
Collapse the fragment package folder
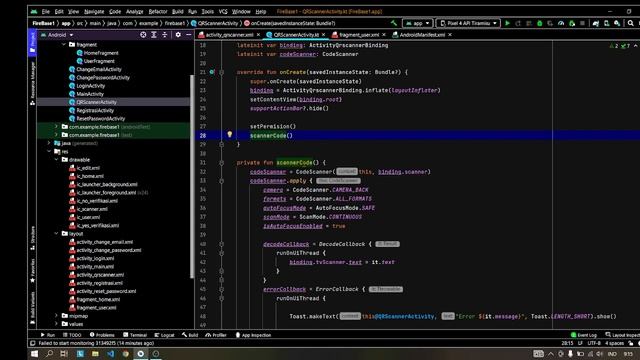click(64, 44)
